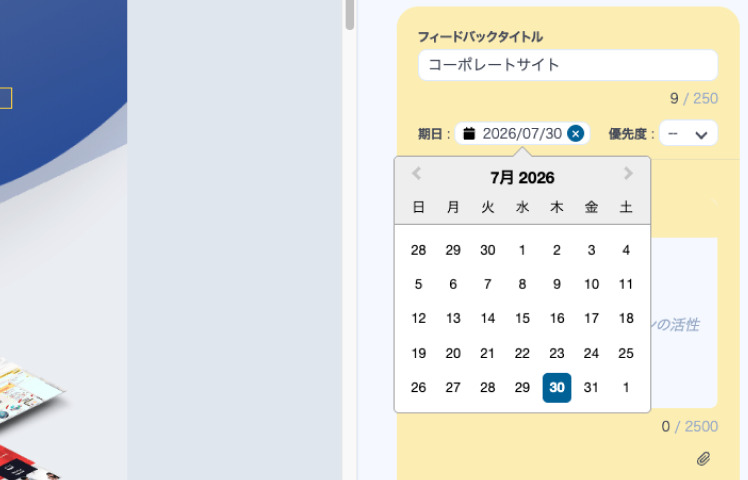
Task: Pick July 1 in calendar
Action: click(x=522, y=250)
